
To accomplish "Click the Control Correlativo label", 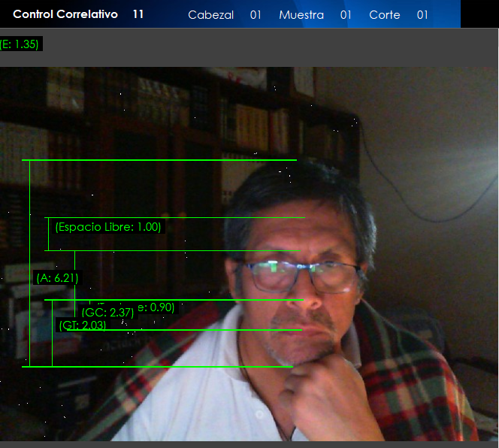I will pyautogui.click(x=65, y=14).
